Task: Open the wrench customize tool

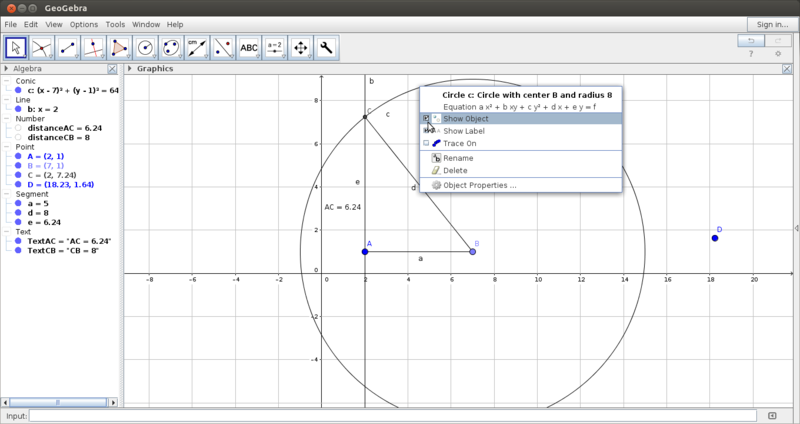Action: click(x=327, y=48)
